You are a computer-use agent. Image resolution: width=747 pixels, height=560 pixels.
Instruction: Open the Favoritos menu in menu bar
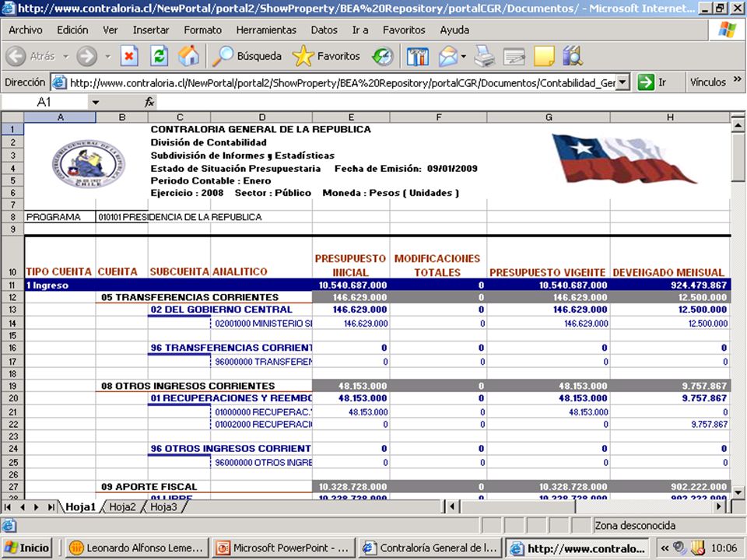[404, 30]
